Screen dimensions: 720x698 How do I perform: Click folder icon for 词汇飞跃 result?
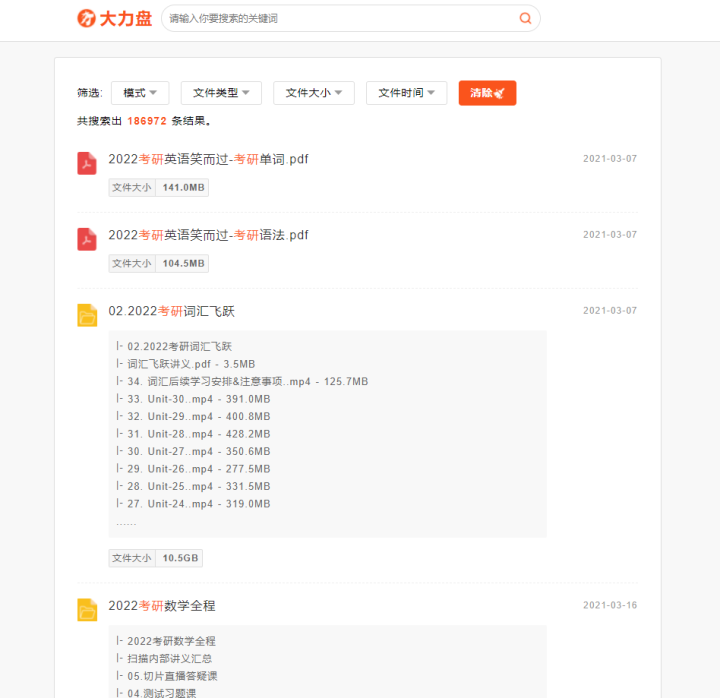coord(87,315)
